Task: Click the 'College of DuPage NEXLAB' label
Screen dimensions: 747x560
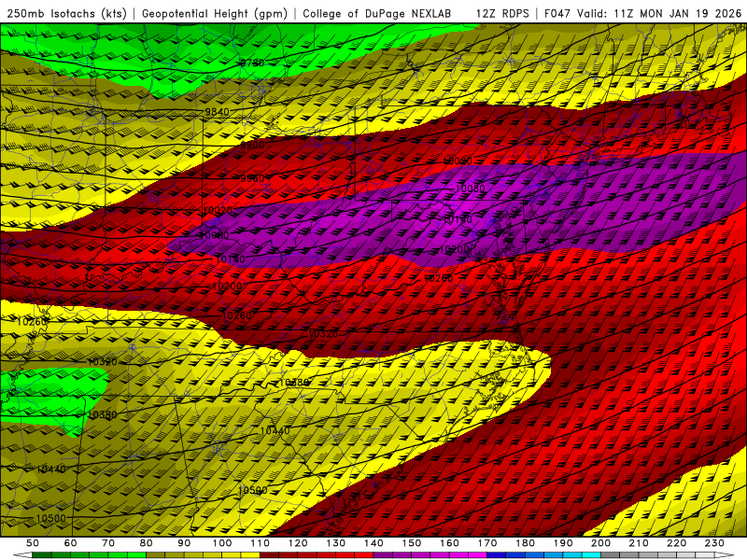Action: tap(377, 14)
